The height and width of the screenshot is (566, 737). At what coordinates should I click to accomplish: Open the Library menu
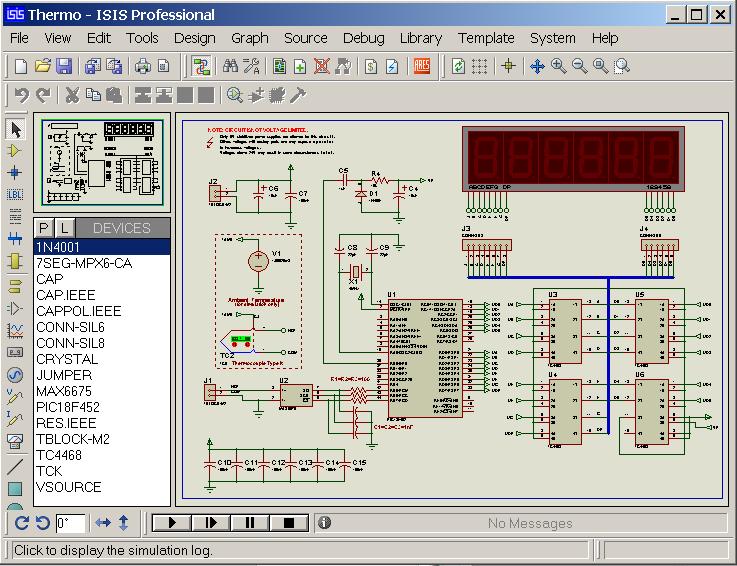(420, 38)
